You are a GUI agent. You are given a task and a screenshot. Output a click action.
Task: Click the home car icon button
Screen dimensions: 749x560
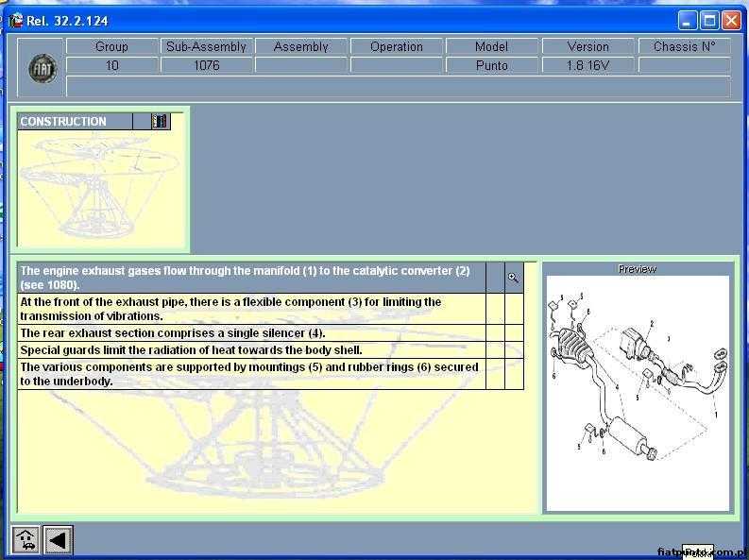coord(26,540)
